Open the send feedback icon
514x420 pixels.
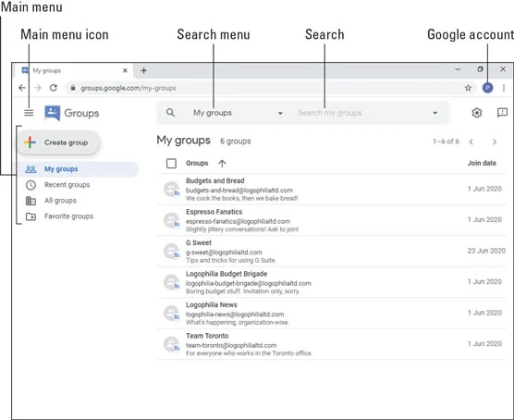click(502, 113)
